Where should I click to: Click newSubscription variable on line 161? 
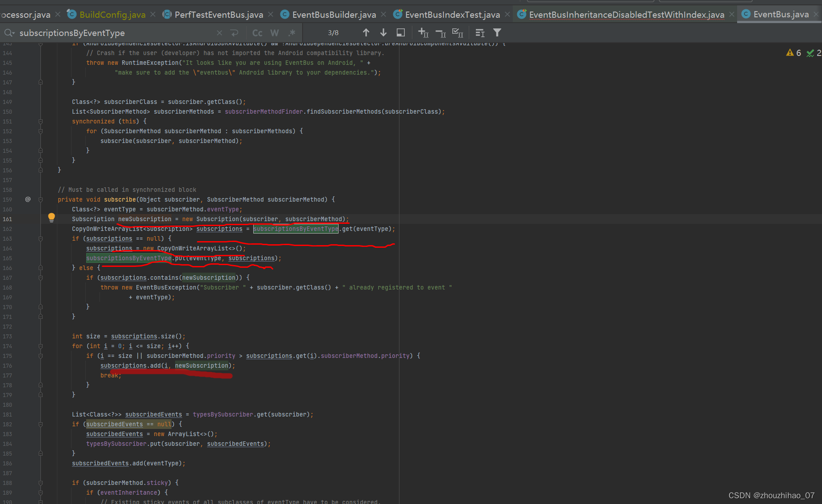click(145, 219)
